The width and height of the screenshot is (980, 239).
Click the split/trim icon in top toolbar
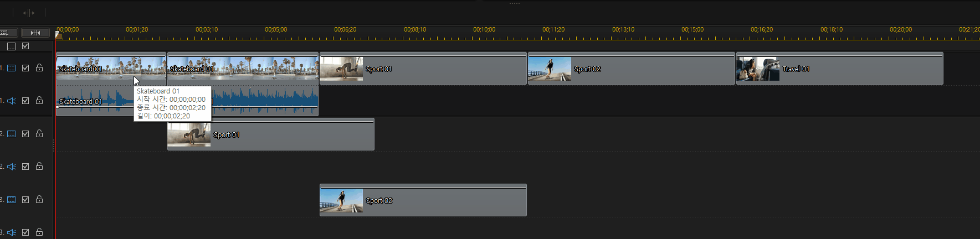click(29, 12)
